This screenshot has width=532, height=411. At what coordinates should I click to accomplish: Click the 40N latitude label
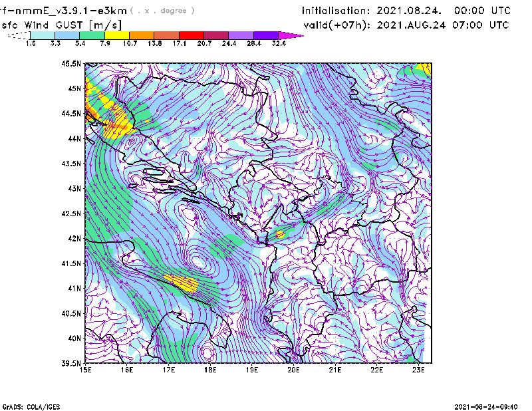(74, 339)
